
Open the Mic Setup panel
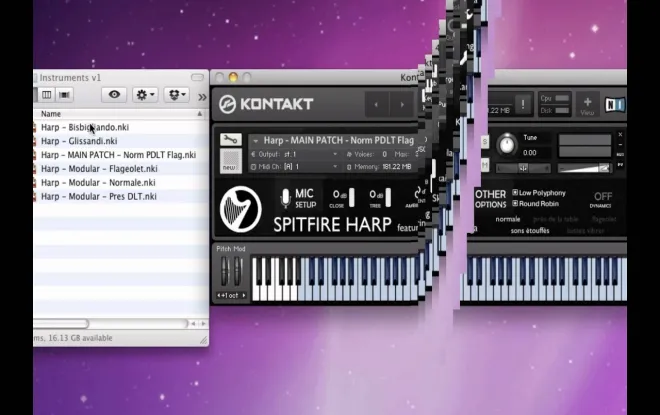(x=305, y=198)
